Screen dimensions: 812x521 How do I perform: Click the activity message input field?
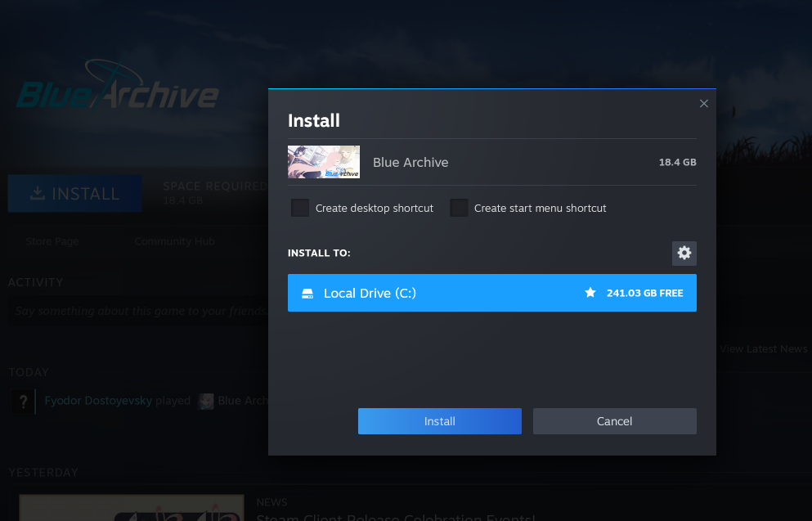pyautogui.click(x=138, y=311)
